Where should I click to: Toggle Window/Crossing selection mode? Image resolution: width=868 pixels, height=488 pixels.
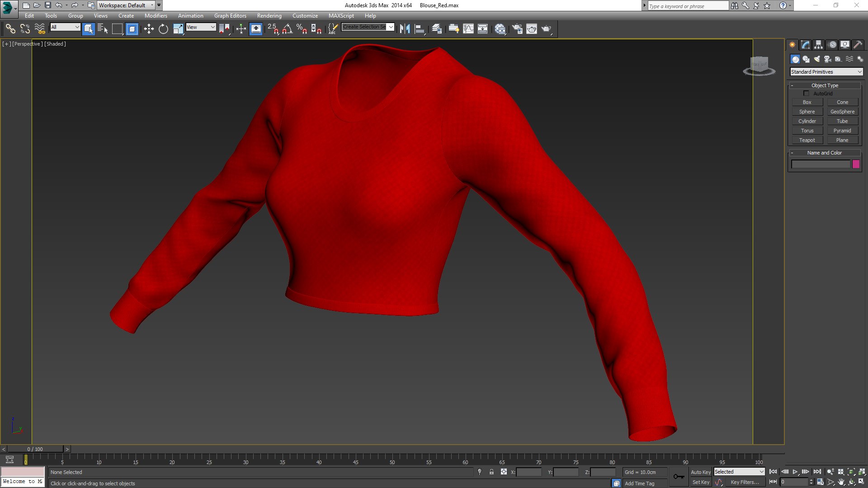132,29
